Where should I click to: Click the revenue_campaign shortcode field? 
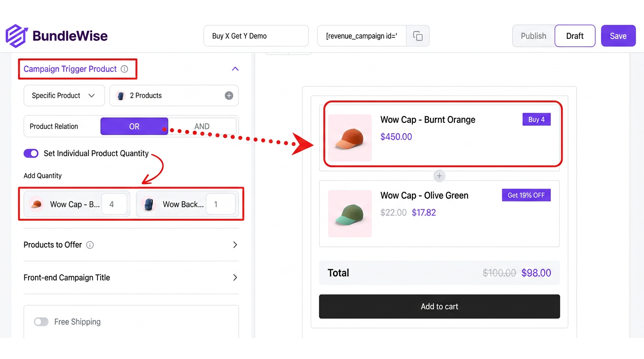pos(362,36)
